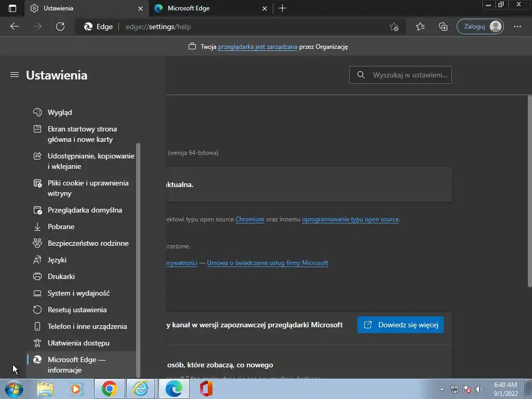Open a new tab with plus button

point(282,8)
